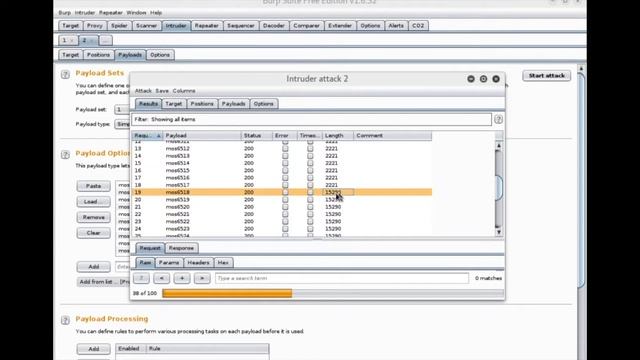Screen dimensions: 640x360
Task: Sort results by Status column header
Action: pos(257,136)
